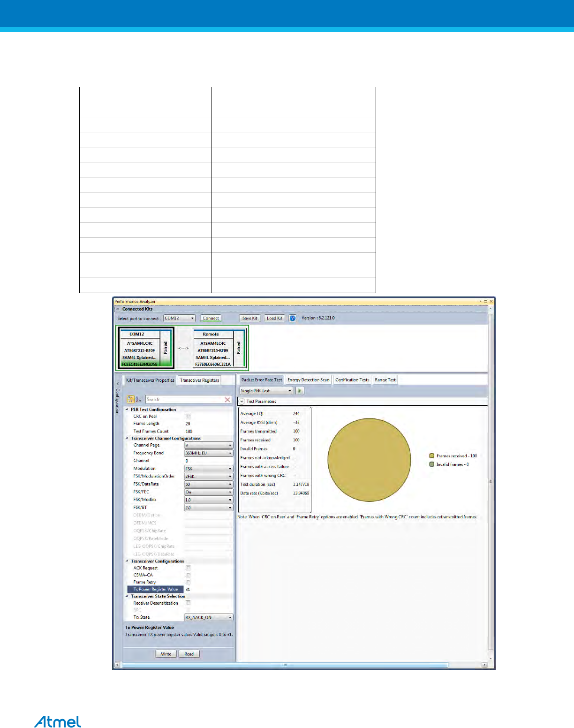Enable CSMA-CA checkbox
Screen dimensions: 574x728
coord(188,575)
